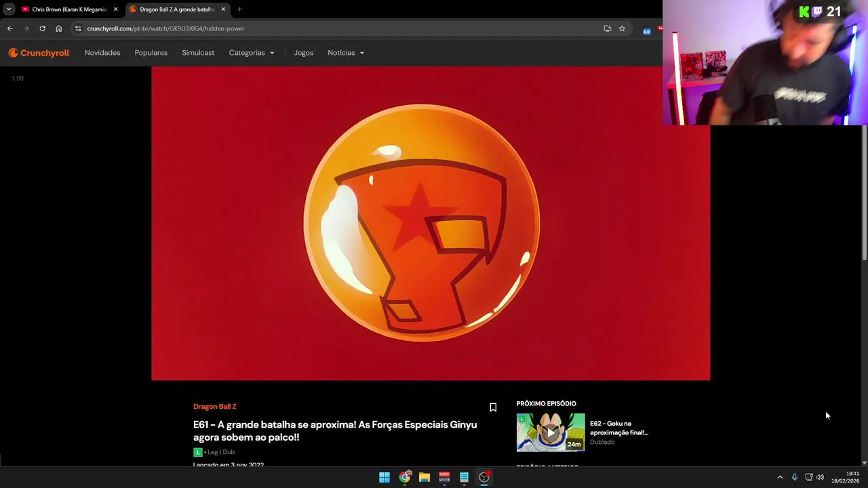The image size is (868, 488).
Task: Click the Dragon Ball video player
Action: (x=431, y=223)
